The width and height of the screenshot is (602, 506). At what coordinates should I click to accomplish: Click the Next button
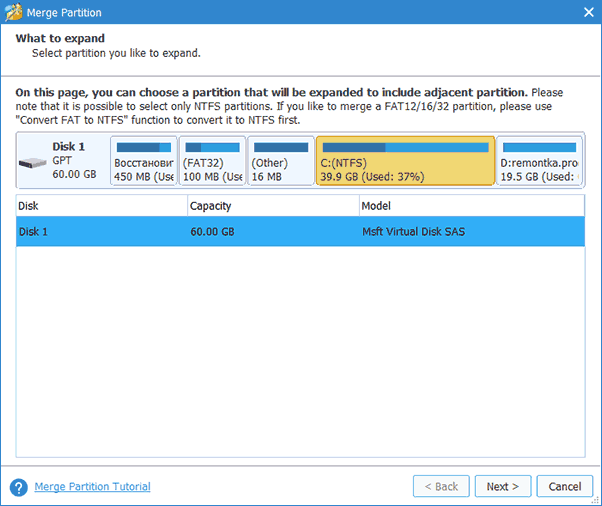(x=503, y=486)
